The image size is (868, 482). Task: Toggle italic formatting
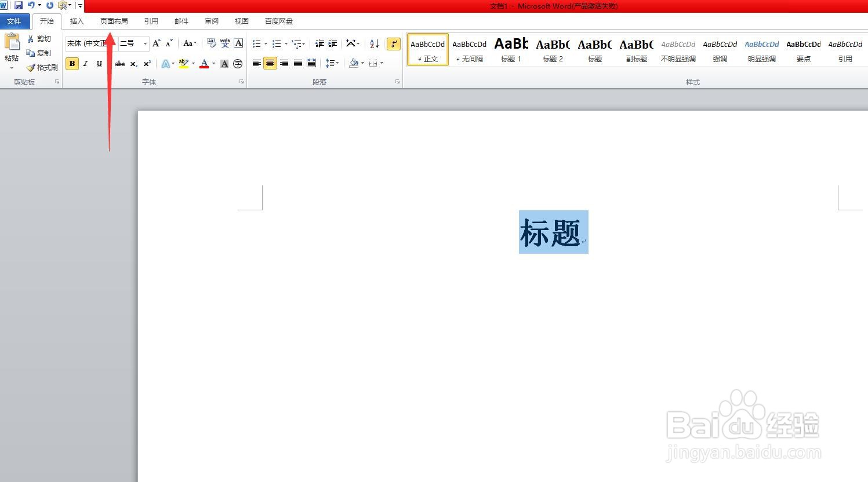(x=86, y=64)
